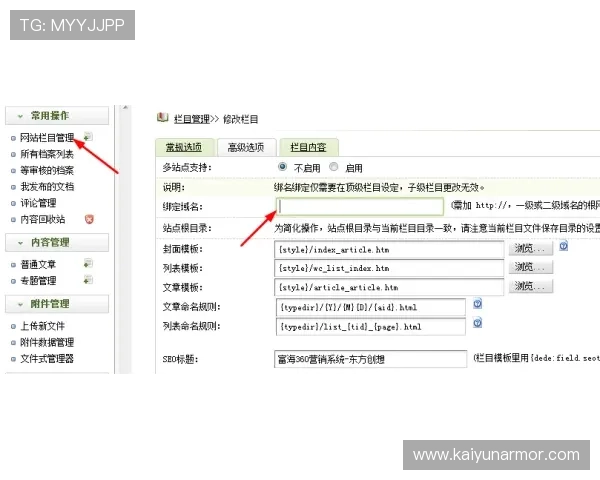This screenshot has width=600, height=480.
Task: Collapse the 内容管理 section
Action: click(57, 243)
